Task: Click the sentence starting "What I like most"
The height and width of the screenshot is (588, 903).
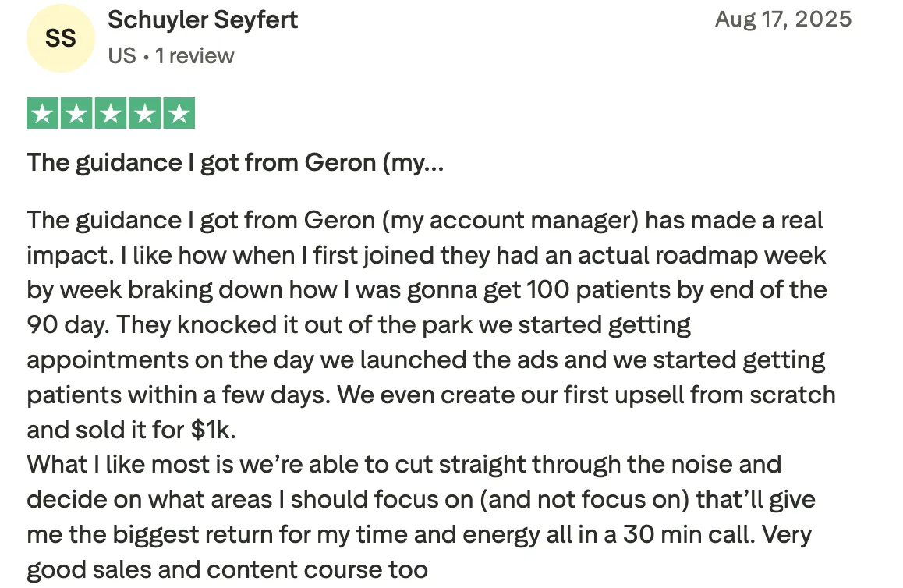Action: pyautogui.click(x=403, y=465)
